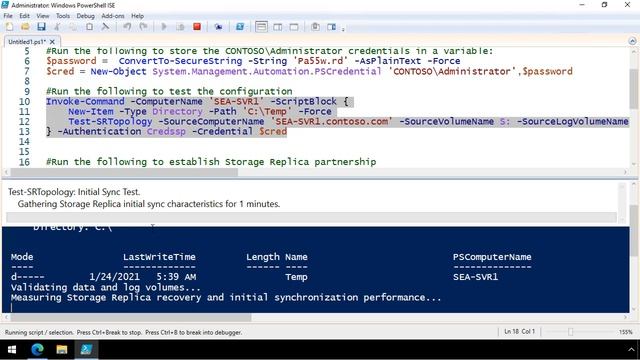Open the Windows Start menu

(12, 350)
